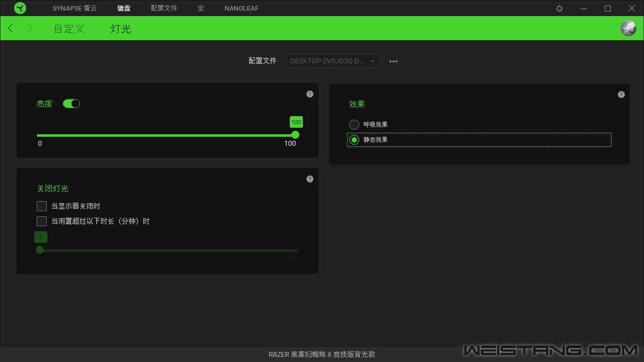Open the 宏 macro tab
This screenshot has height=362, width=644.
pyautogui.click(x=201, y=9)
